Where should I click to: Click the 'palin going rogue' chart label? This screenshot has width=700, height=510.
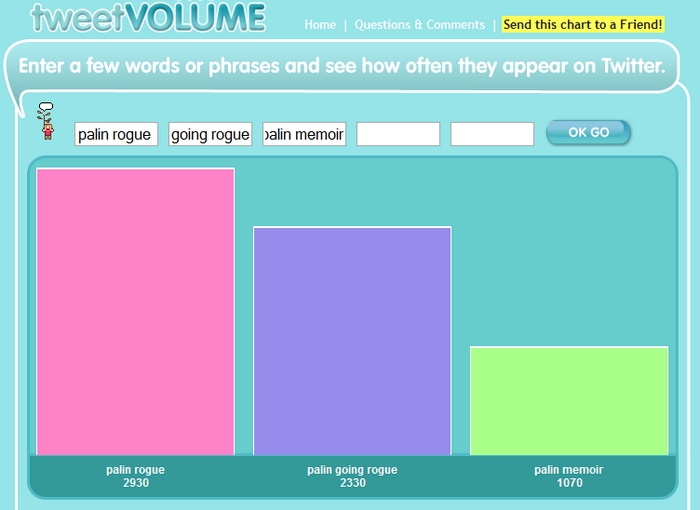pyautogui.click(x=352, y=470)
